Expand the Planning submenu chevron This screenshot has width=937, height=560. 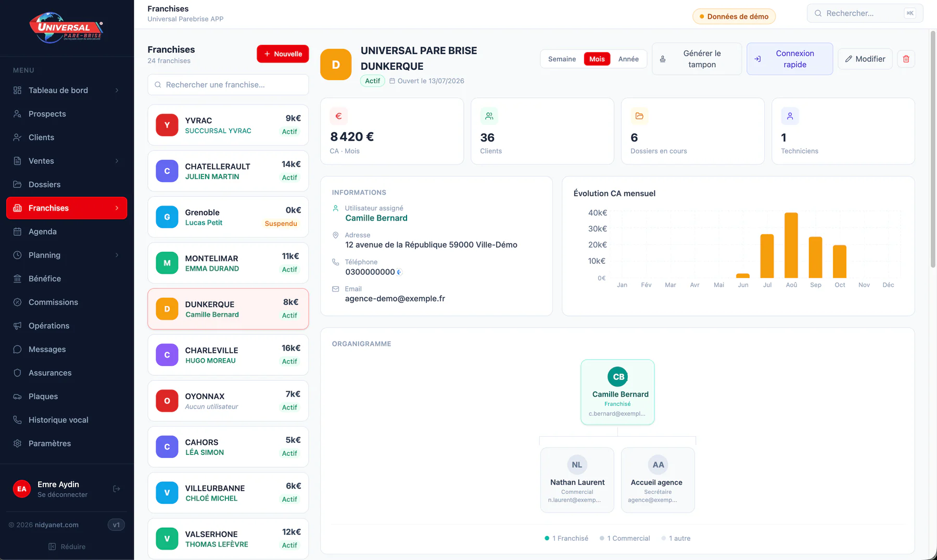point(117,255)
